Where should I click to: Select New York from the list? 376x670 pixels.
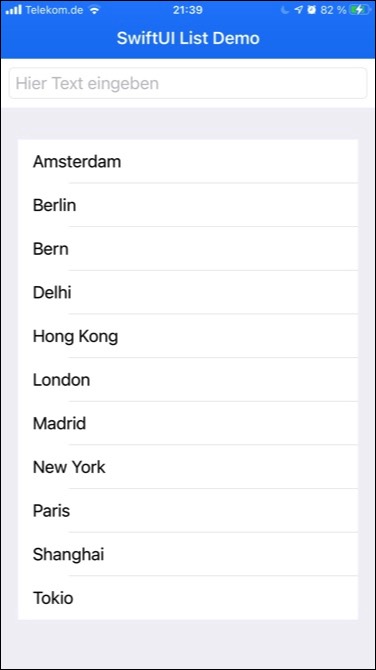188,467
